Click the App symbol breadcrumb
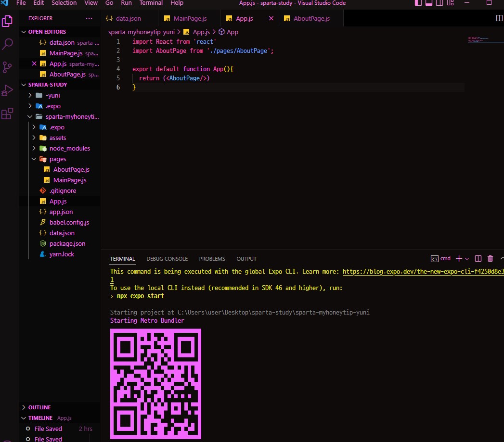Screen dimensions: 504x442 coord(229,32)
